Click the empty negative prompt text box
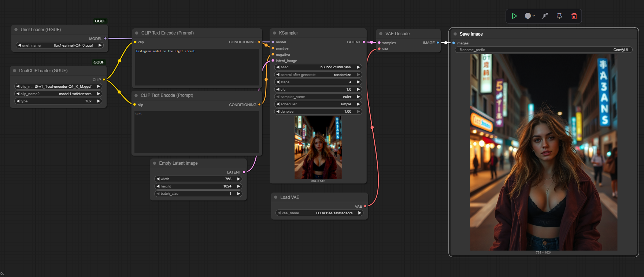This screenshot has width=644, height=277. [x=197, y=132]
